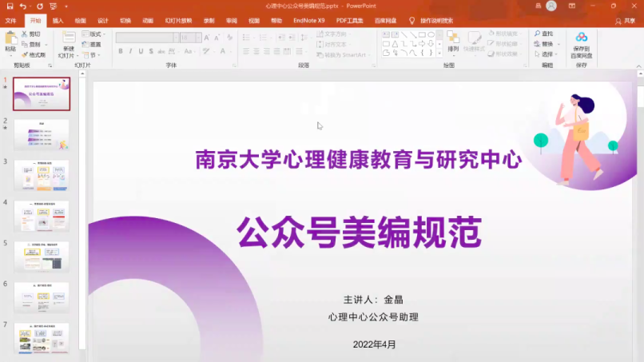Open font color (A) picker
The height and width of the screenshot is (362, 644).
[x=222, y=51]
